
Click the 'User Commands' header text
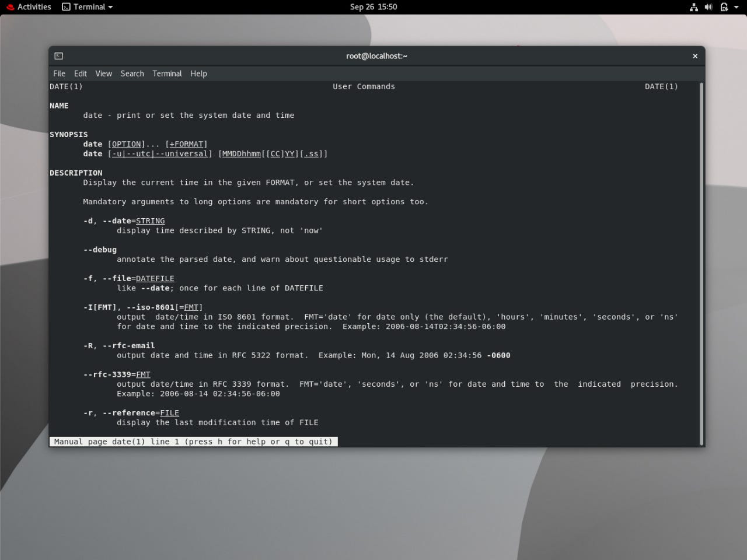pos(364,86)
